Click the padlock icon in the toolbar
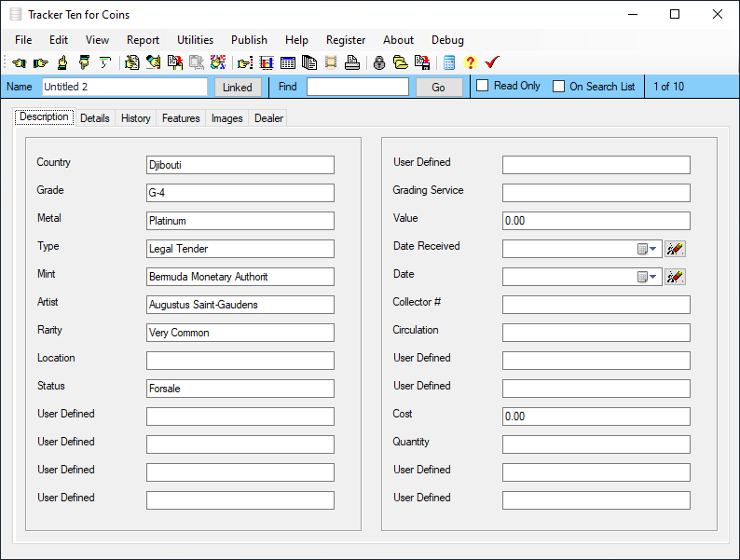This screenshot has width=740, height=560. (379, 63)
